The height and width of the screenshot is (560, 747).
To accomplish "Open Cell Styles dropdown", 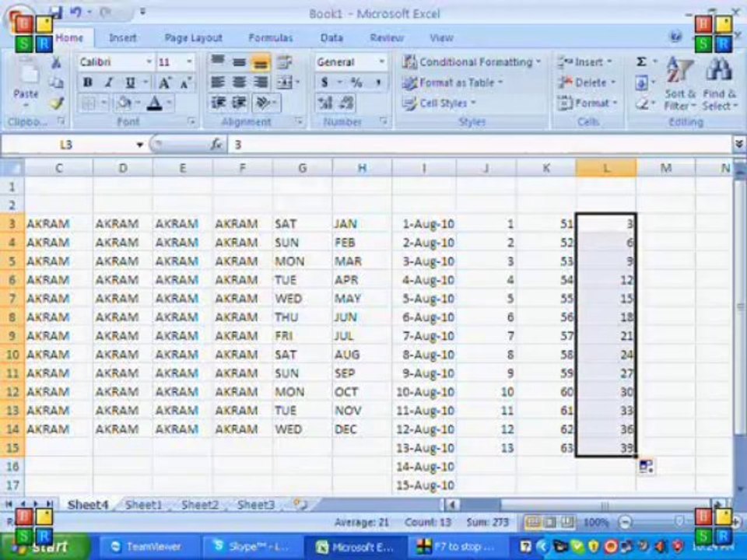I will (x=439, y=103).
